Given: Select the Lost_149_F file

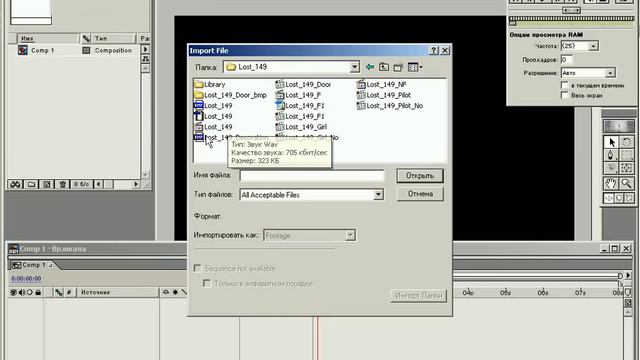Looking at the screenshot, I should (298, 95).
